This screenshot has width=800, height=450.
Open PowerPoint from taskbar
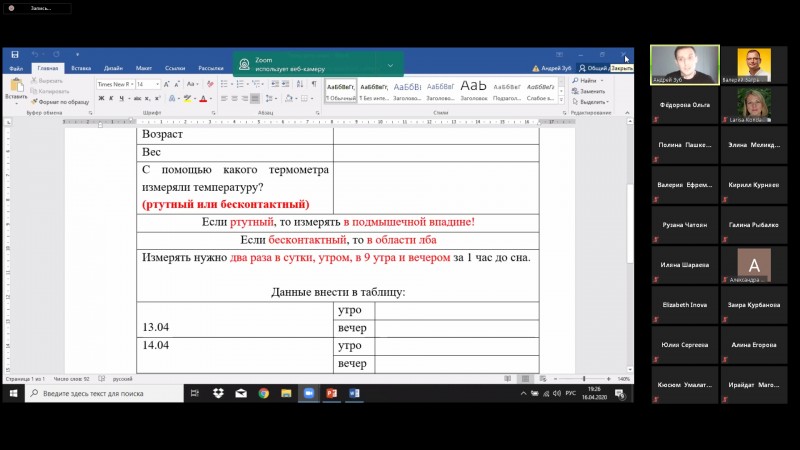(x=332, y=393)
